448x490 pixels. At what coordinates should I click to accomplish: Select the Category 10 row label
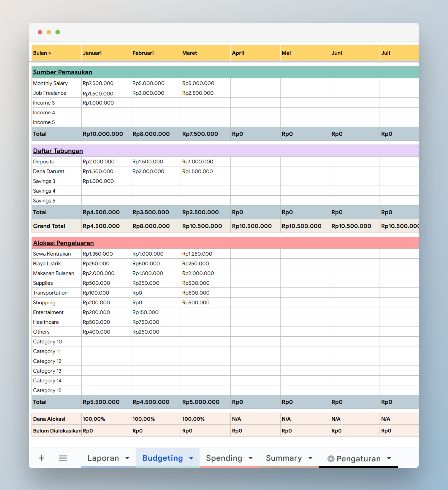(57, 342)
